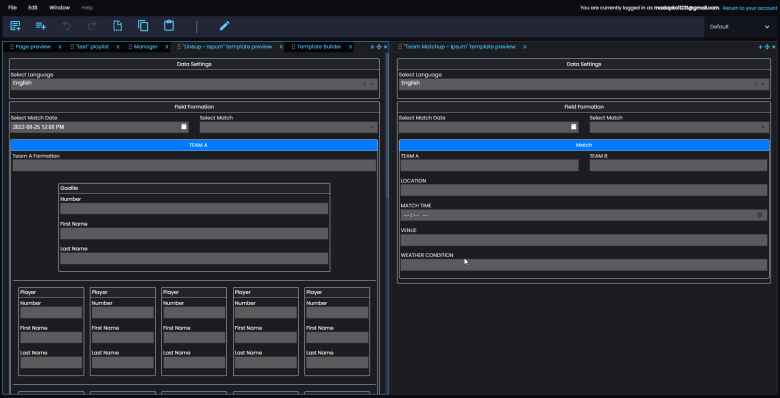
Task: Click the move arrows icon in left panel header
Action: (379, 47)
